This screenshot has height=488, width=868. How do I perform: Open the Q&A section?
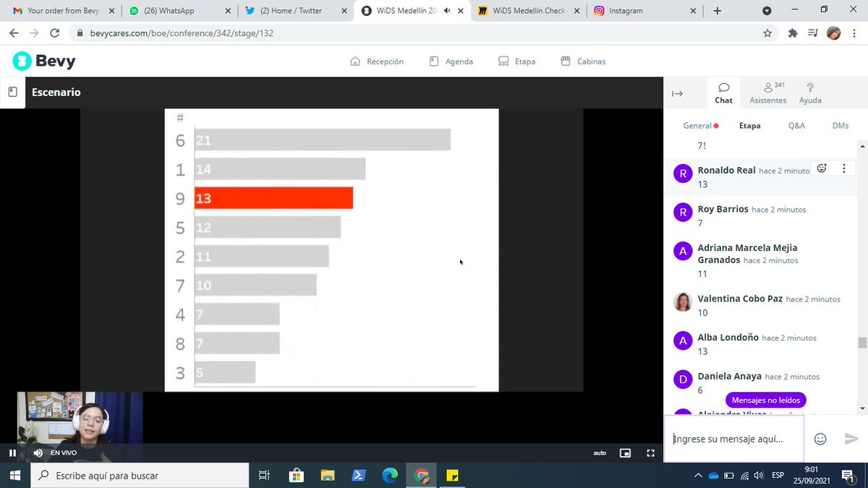tap(796, 126)
